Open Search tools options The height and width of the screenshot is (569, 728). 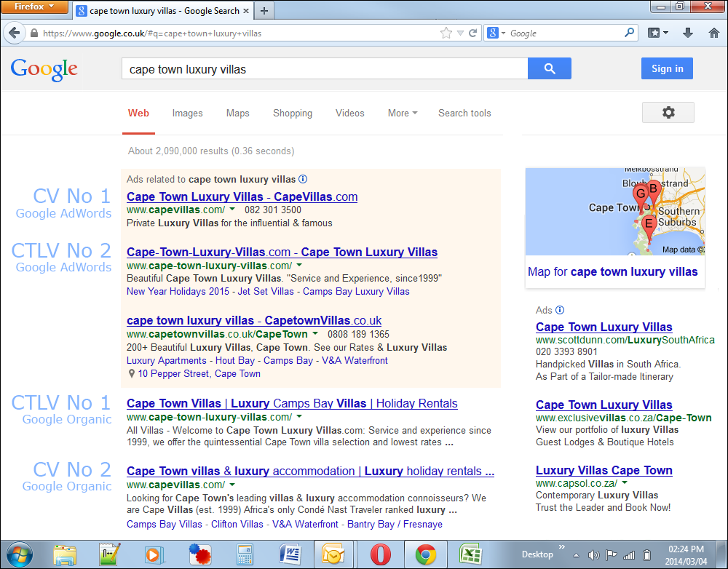pyautogui.click(x=464, y=114)
